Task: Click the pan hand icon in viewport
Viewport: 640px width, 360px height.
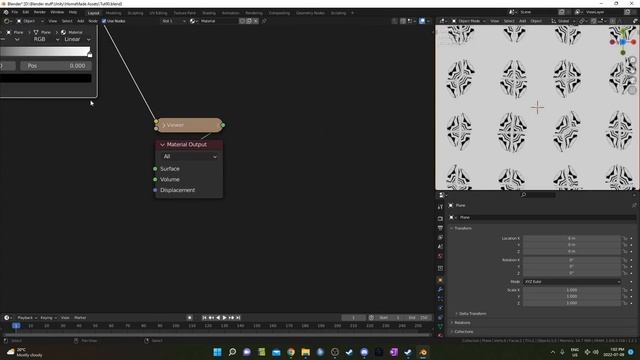Action: (x=632, y=70)
